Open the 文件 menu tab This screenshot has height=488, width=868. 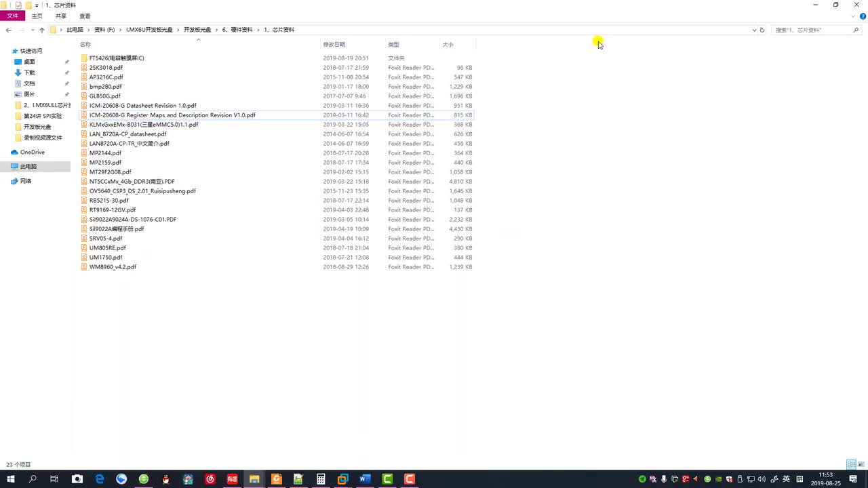pyautogui.click(x=12, y=16)
